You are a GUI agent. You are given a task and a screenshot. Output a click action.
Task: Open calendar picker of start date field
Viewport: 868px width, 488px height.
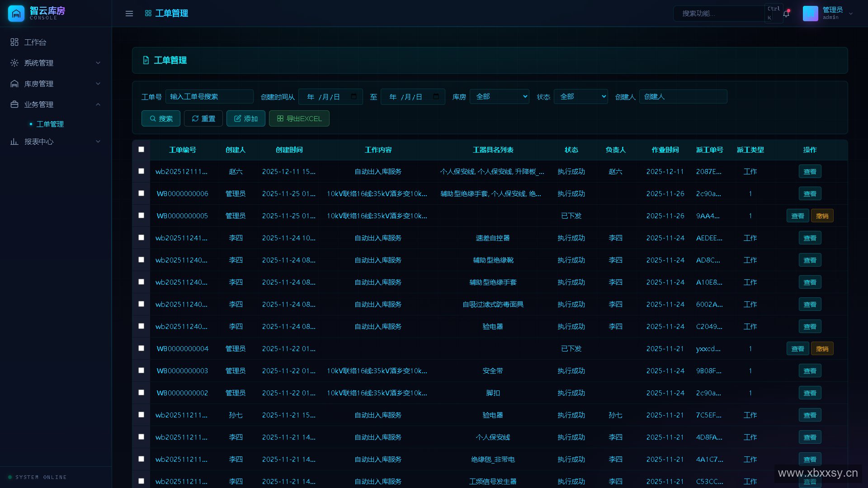[354, 97]
